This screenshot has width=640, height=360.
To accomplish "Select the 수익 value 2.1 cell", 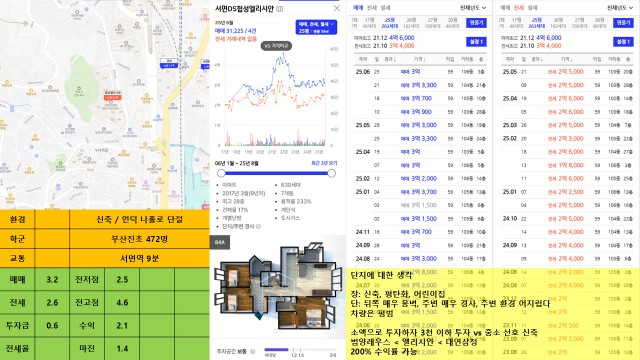I will (122, 325).
